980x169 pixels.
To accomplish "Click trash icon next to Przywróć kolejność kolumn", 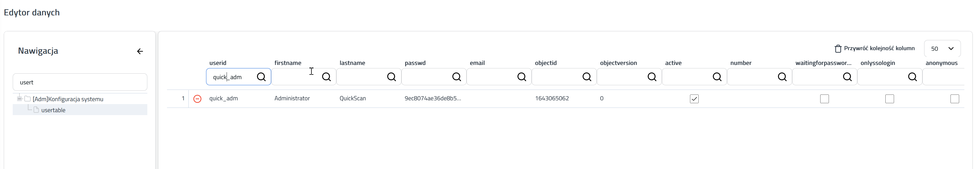I will [838, 49].
